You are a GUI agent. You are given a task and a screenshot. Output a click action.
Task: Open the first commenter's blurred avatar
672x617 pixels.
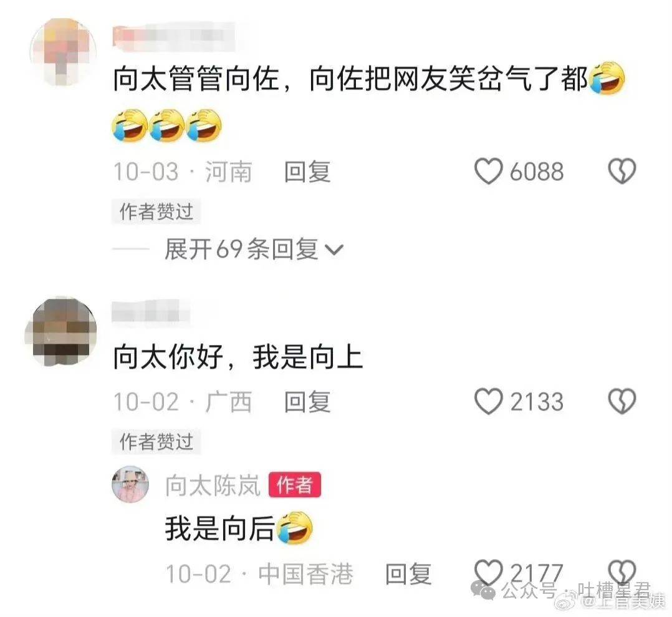pos(63,52)
